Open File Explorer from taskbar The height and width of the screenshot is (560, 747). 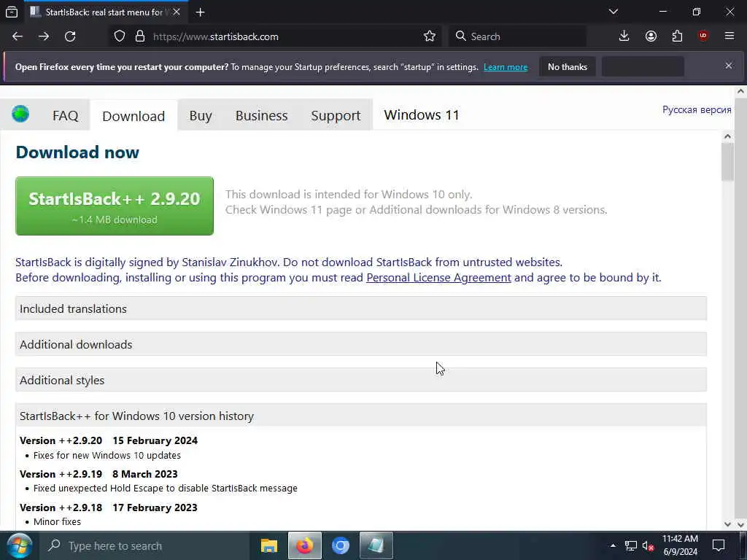(x=269, y=545)
